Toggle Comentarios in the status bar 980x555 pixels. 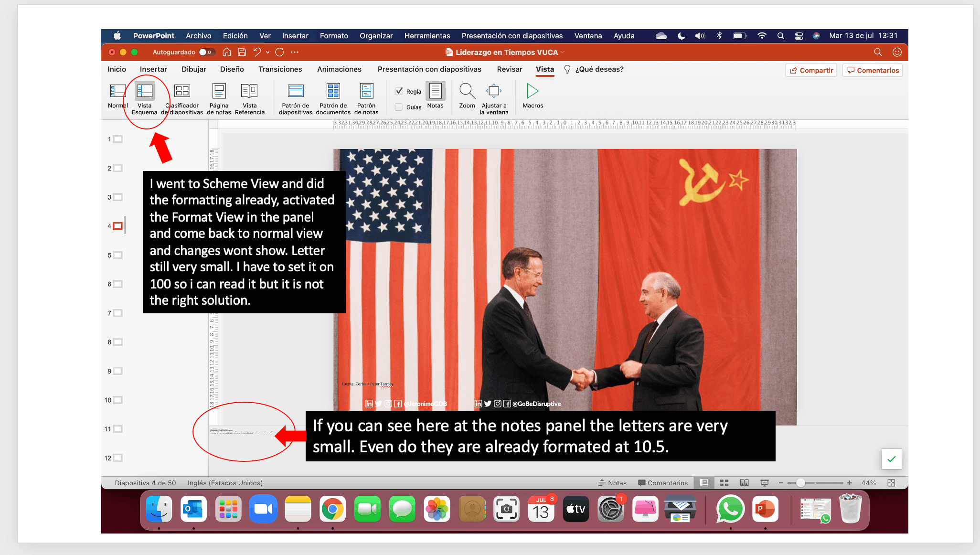tap(663, 483)
